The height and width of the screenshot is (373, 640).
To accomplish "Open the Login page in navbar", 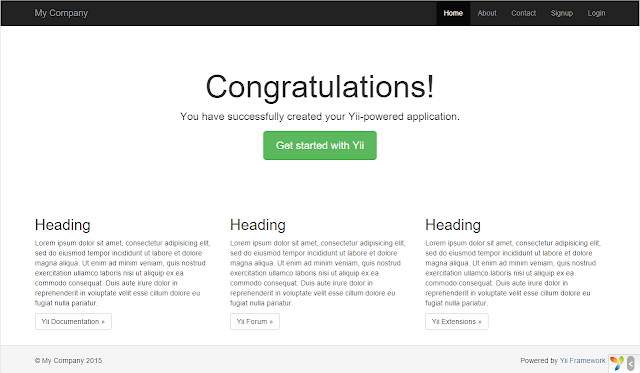I will (x=596, y=13).
